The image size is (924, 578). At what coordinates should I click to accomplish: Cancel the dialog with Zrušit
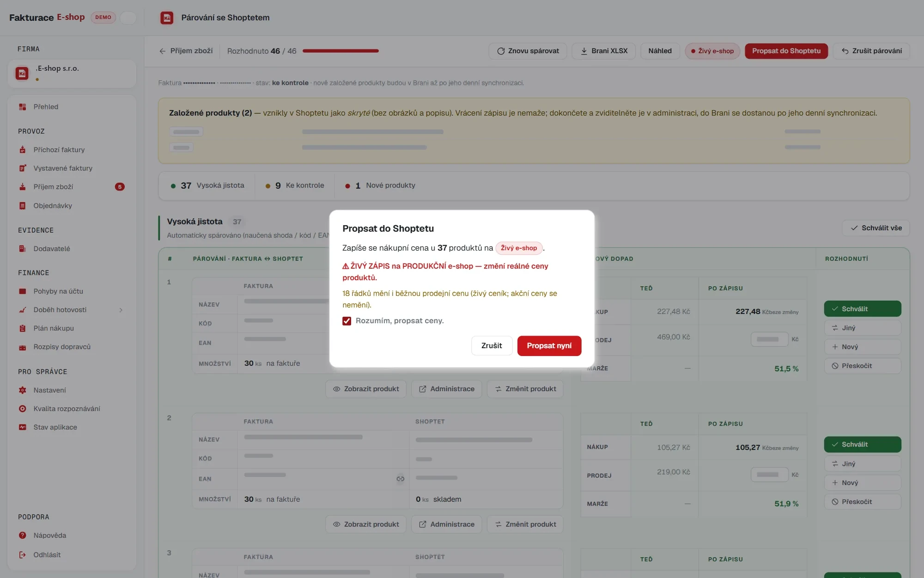[492, 346]
